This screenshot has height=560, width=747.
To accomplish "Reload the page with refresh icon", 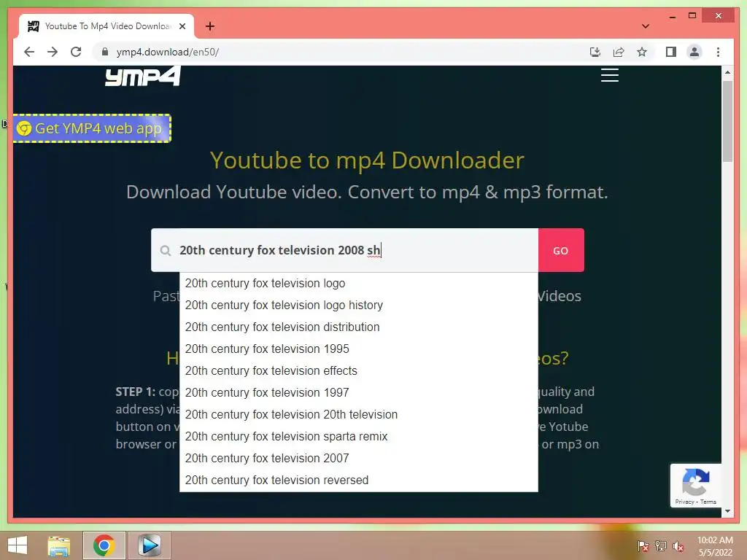I will coord(76,52).
